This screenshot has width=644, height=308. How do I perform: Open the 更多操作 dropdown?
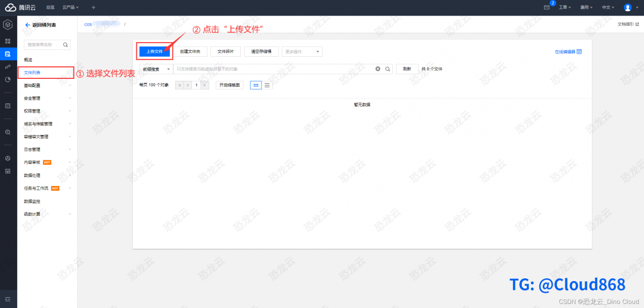[x=302, y=51]
